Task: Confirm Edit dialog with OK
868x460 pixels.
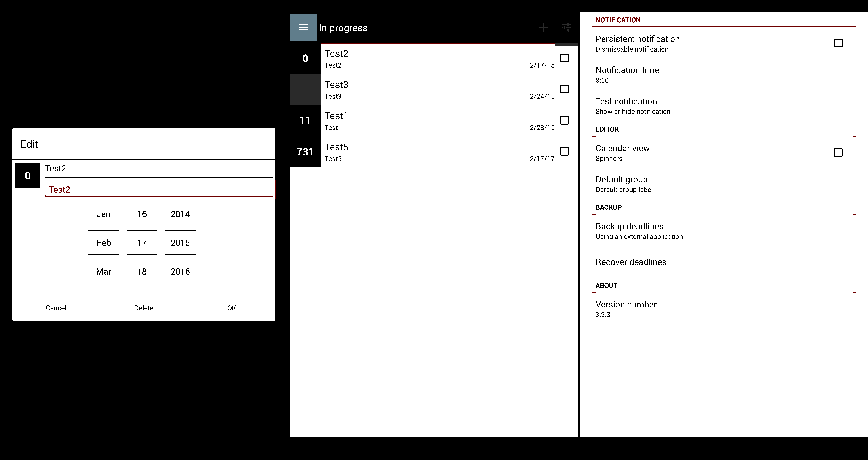Action: (231, 308)
